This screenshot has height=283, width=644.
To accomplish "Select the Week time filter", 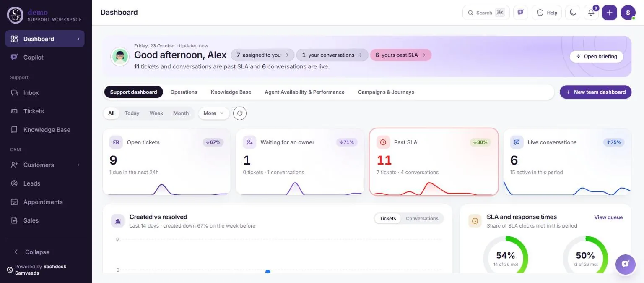I will [x=156, y=113].
